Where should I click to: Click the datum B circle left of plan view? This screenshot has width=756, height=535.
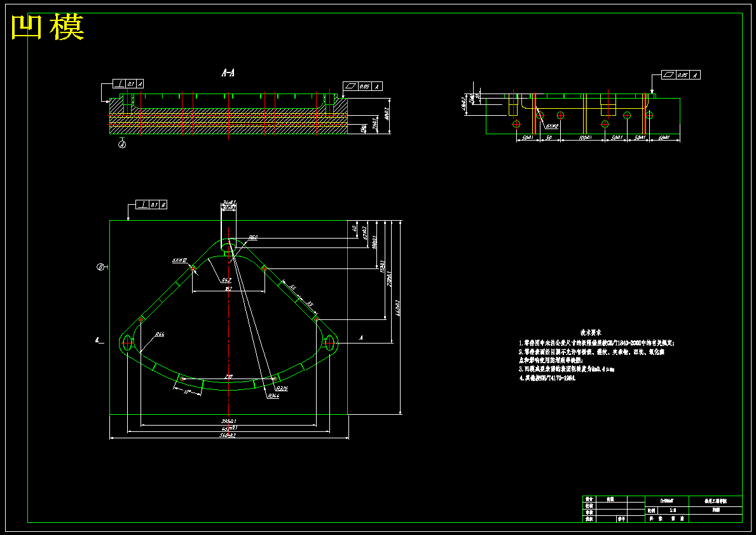100,267
